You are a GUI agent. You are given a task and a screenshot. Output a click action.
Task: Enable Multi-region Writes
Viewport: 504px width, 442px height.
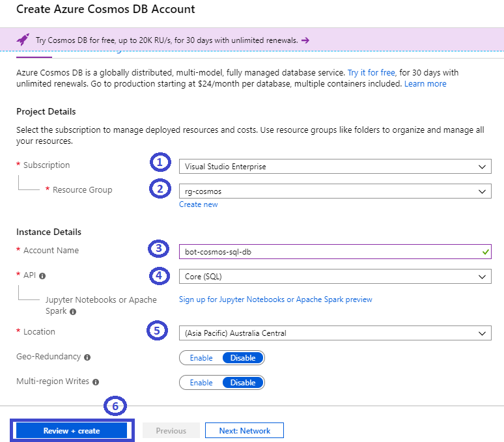pyautogui.click(x=201, y=383)
